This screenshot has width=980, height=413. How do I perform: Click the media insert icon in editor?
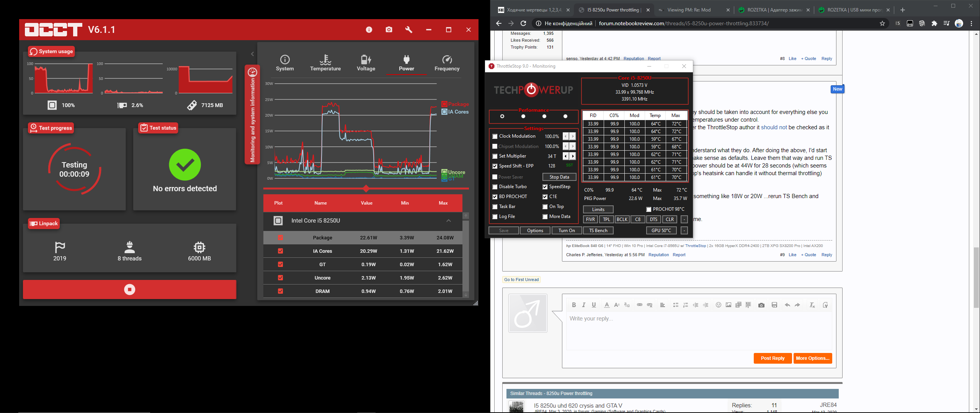738,305
